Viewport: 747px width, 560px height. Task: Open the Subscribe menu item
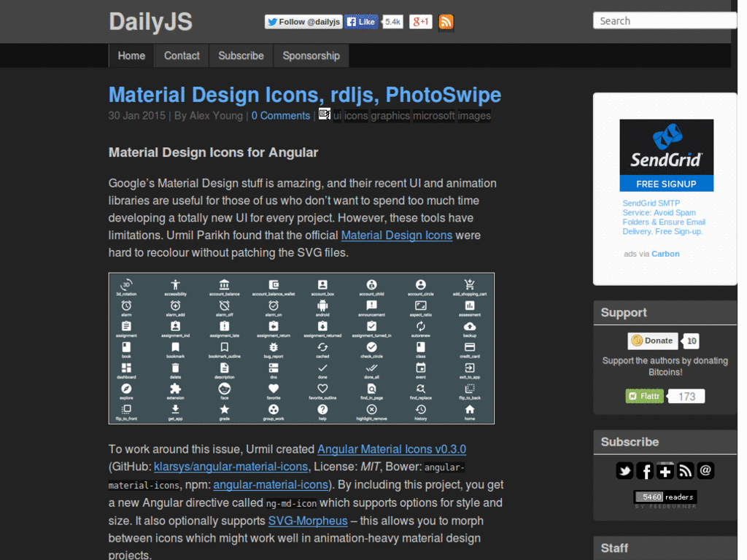(x=241, y=55)
